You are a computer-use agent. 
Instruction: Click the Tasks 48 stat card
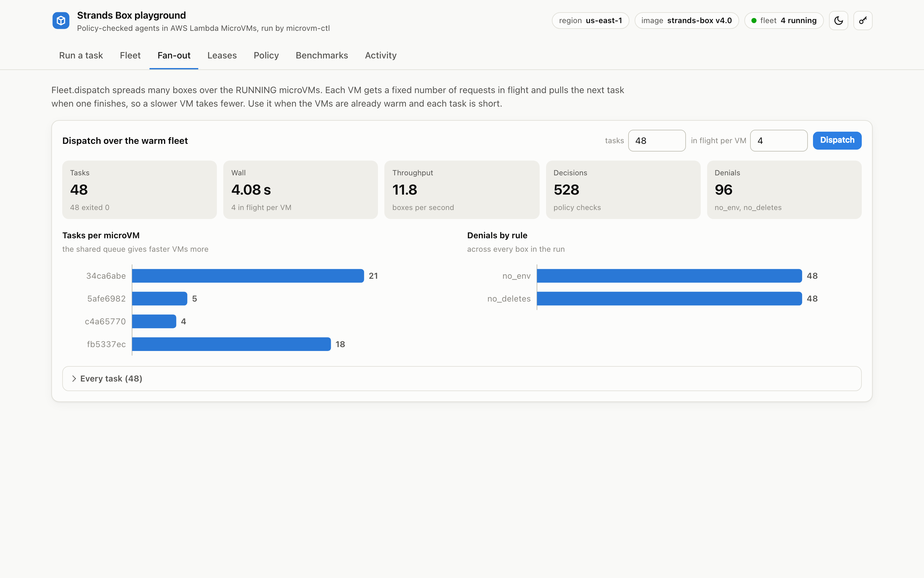click(x=139, y=189)
